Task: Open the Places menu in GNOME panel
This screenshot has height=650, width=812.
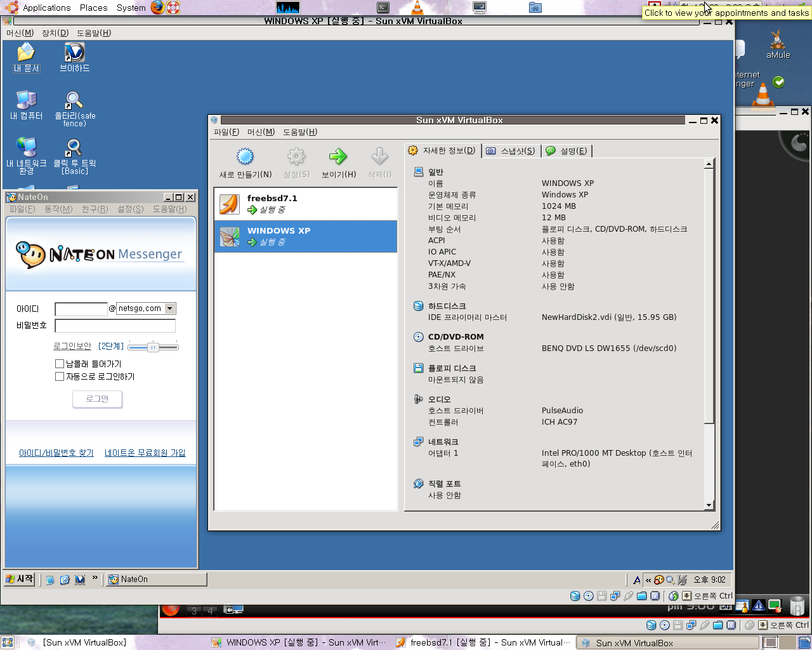Action: pyautogui.click(x=93, y=8)
